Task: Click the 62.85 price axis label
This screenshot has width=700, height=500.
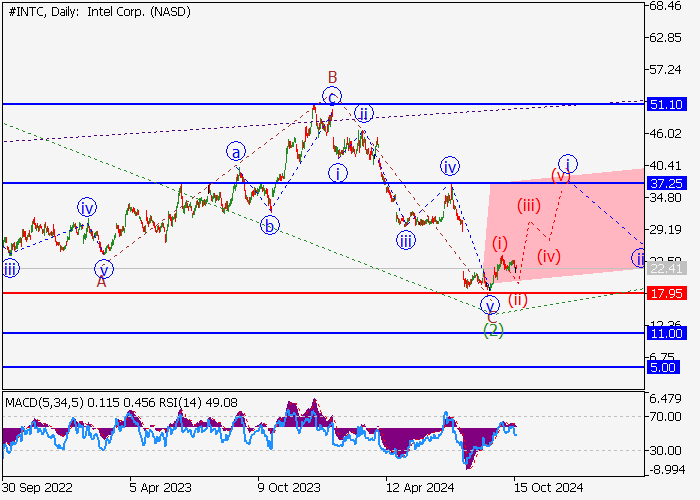Action: (x=665, y=38)
